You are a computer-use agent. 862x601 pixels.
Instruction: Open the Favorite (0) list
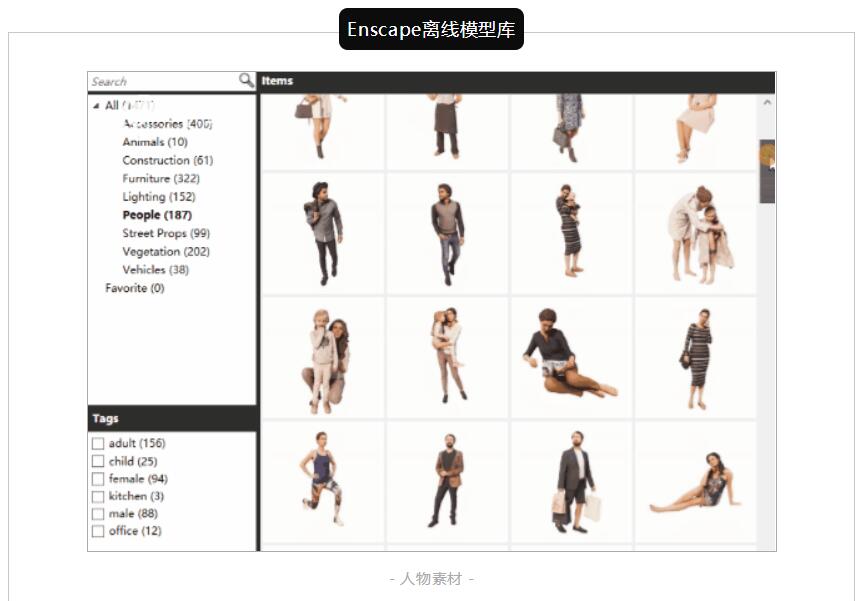tap(135, 288)
